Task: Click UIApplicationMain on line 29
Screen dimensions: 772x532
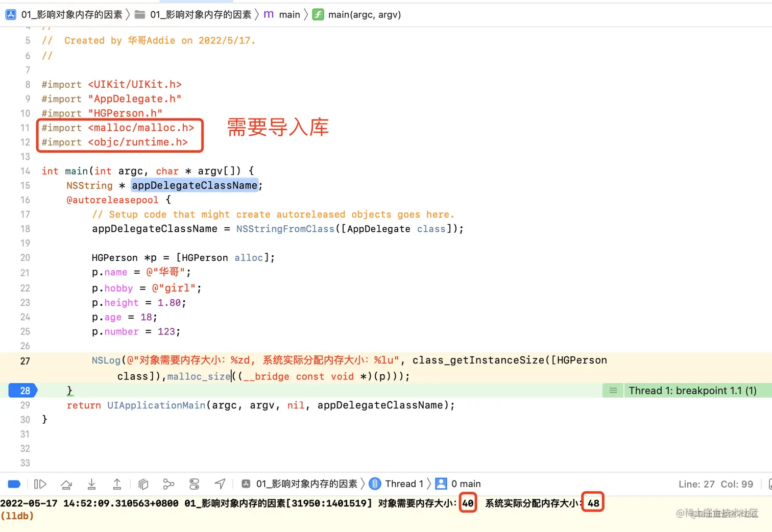Action: click(x=156, y=405)
